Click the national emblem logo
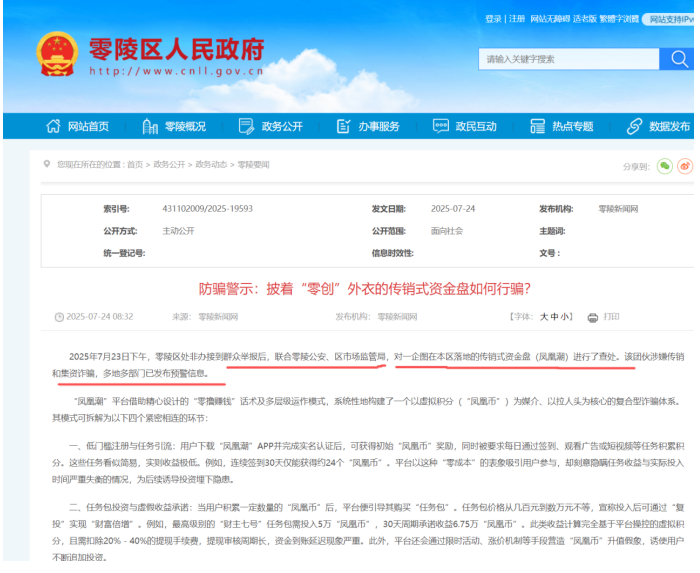Image resolution: width=700 pixels, height=573 pixels. (x=57, y=57)
